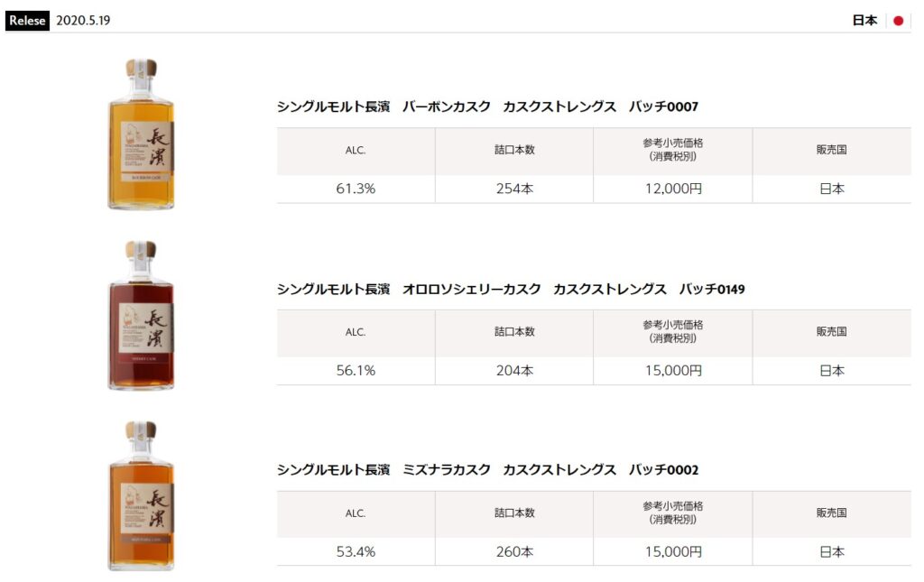Select the 56.1% alcohol value cell
Screen dimensions: 924x582
click(x=356, y=371)
